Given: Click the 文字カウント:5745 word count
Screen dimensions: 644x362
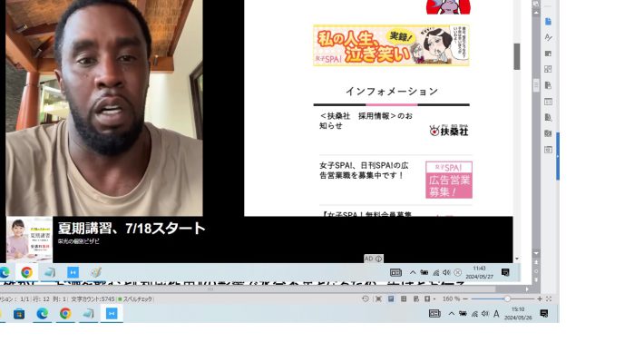Looking at the screenshot, I should coord(93,299).
